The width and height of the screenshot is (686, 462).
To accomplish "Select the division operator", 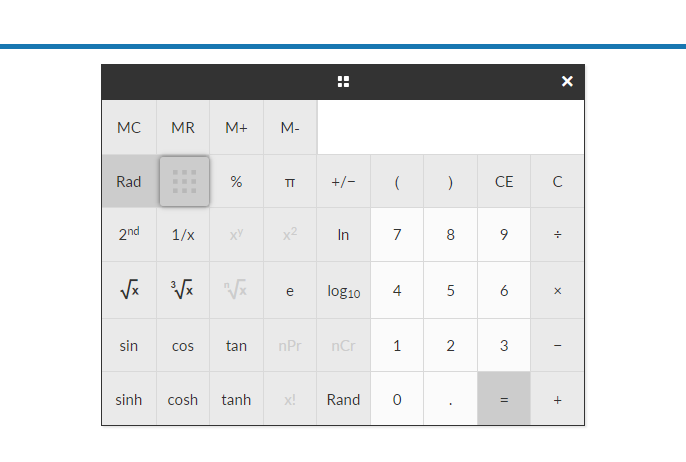I will (557, 235).
